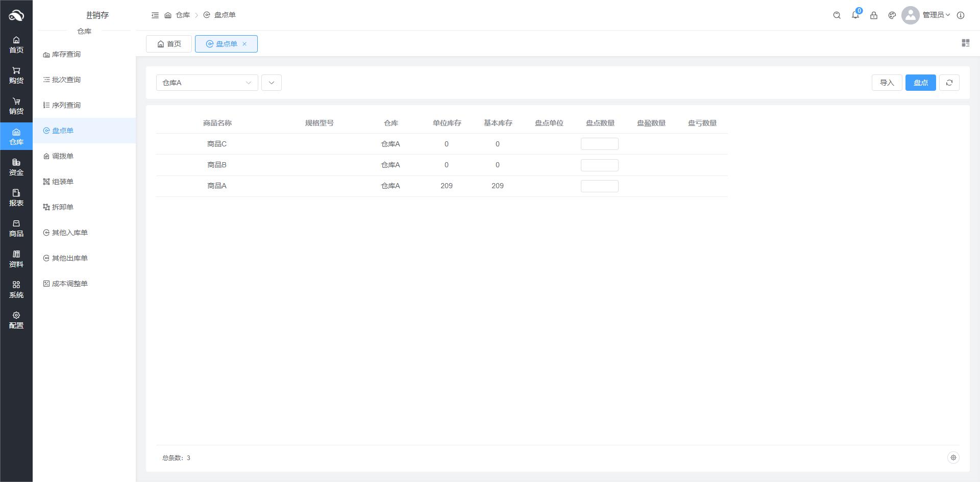Click the search magnifier icon in header
The image size is (980, 482).
point(837,15)
